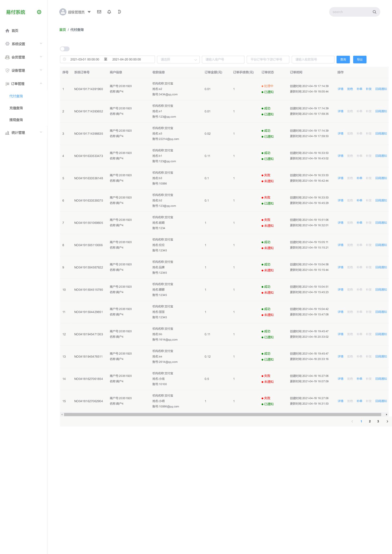Switch theme with the moon icon

pyautogui.click(x=119, y=12)
